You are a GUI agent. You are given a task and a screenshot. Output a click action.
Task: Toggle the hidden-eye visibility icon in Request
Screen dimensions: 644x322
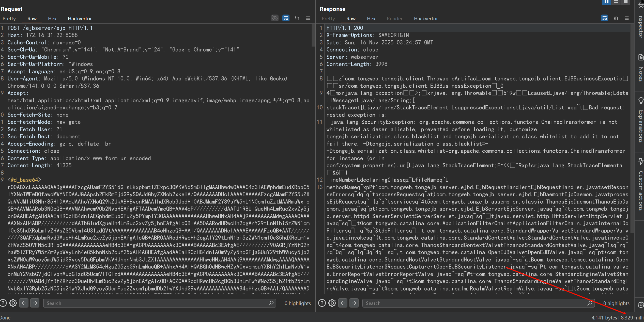pos(275,18)
